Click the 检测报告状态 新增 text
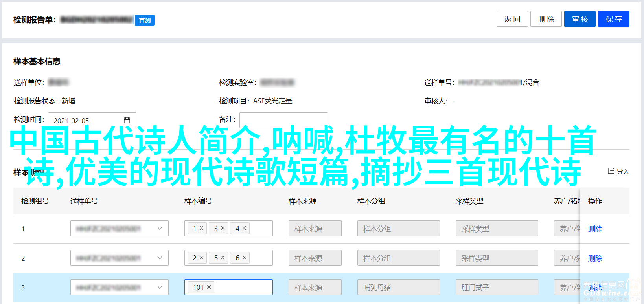This screenshot has width=644, height=304. [44, 101]
